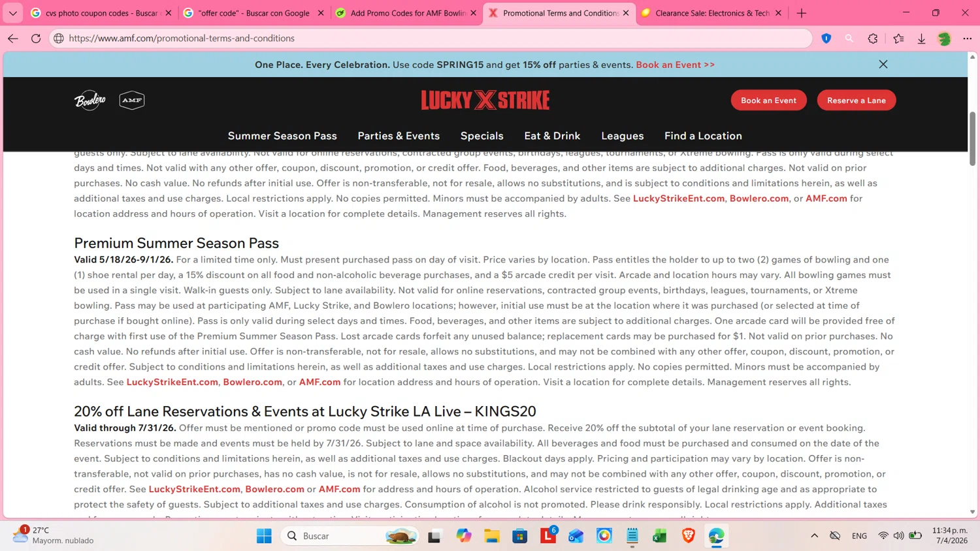Image resolution: width=980 pixels, height=551 pixels.
Task: Open Bowlero.com link in KINGS20 section
Action: tap(274, 489)
